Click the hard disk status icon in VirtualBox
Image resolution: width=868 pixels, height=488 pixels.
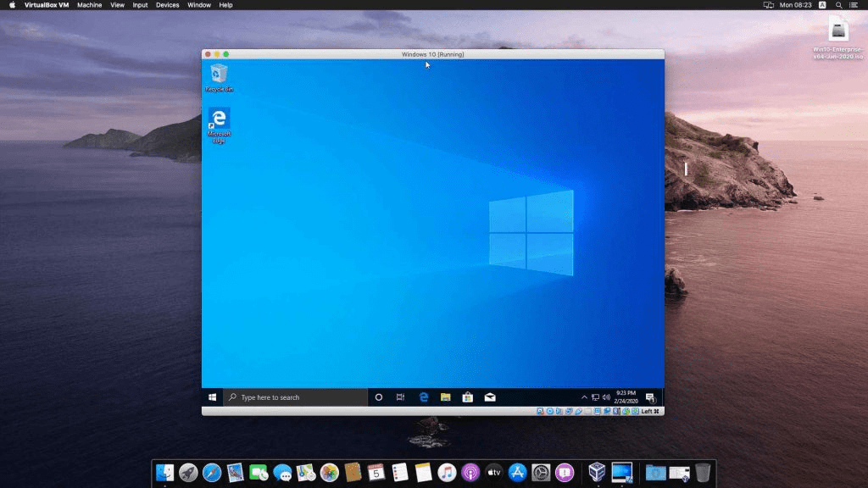pos(539,412)
